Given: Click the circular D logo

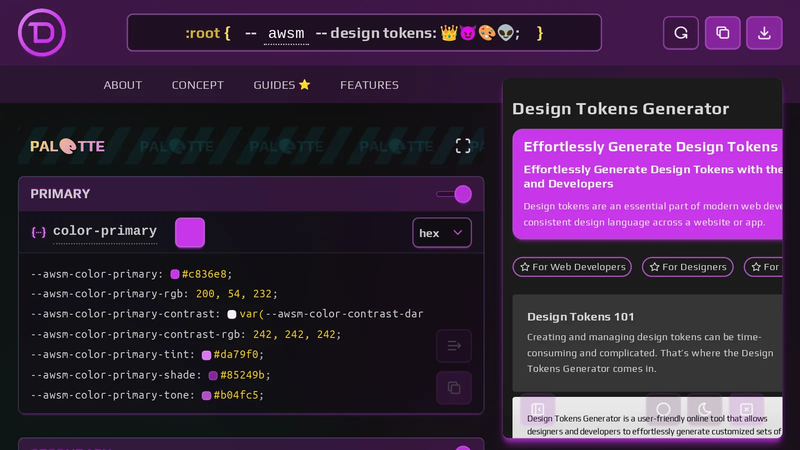Looking at the screenshot, I should tap(42, 33).
